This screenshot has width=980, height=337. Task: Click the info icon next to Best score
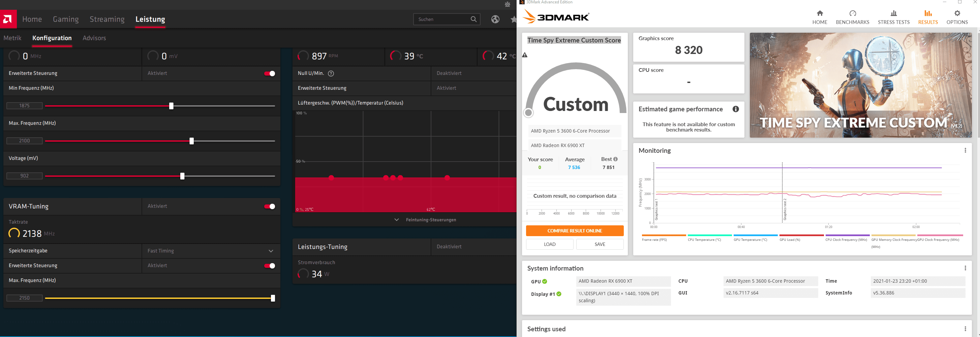616,159
